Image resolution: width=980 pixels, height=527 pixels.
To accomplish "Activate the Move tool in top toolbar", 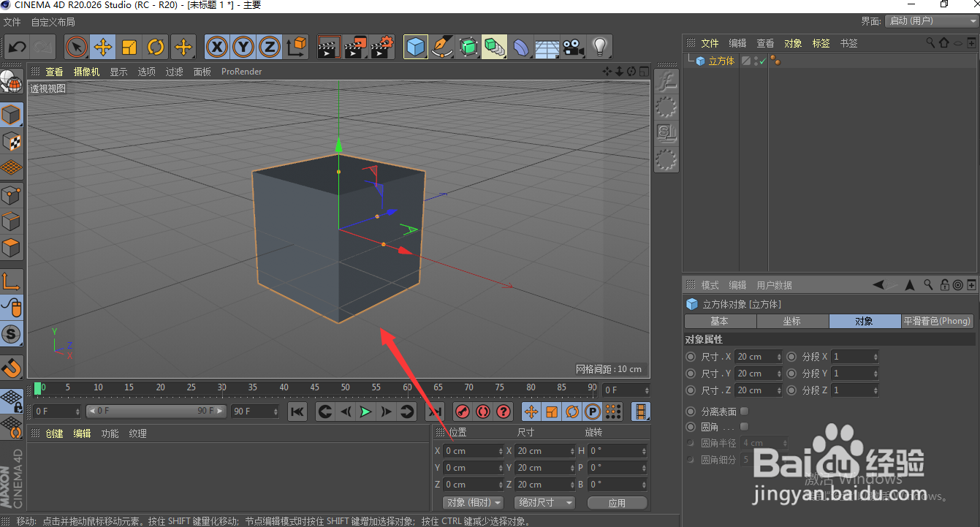I will pos(103,48).
